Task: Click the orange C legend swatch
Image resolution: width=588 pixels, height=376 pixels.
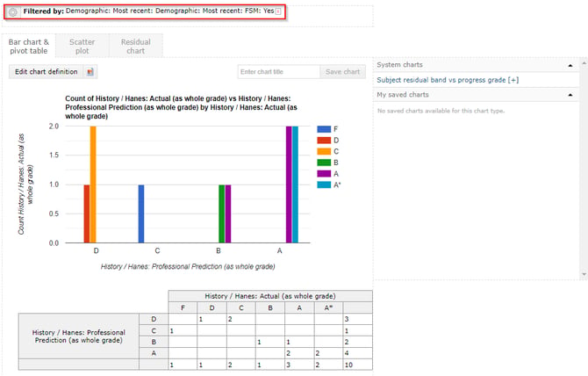Action: (324, 151)
